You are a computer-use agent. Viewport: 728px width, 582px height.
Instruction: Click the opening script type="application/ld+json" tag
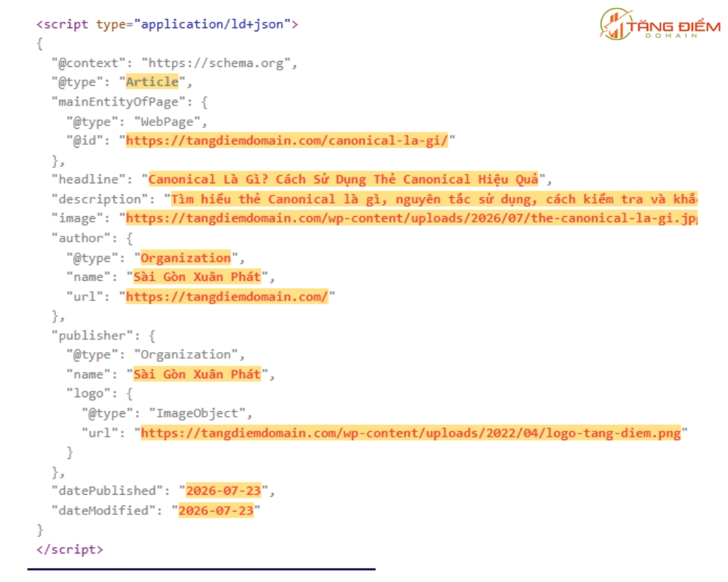click(167, 24)
